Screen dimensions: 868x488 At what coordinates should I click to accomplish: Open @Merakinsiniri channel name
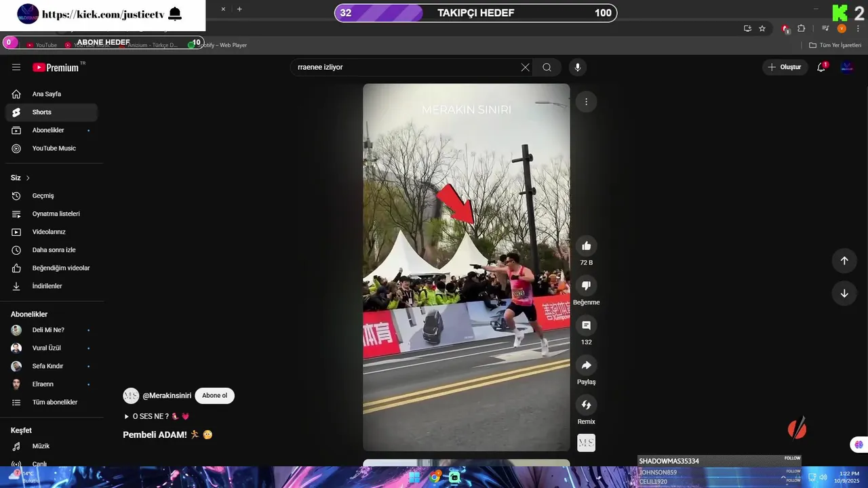167,396
